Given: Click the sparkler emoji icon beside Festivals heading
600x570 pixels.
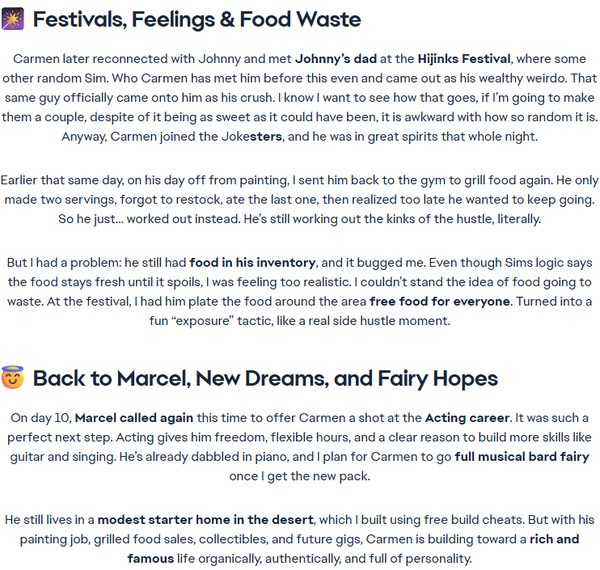Looking at the screenshot, I should pos(13,19).
